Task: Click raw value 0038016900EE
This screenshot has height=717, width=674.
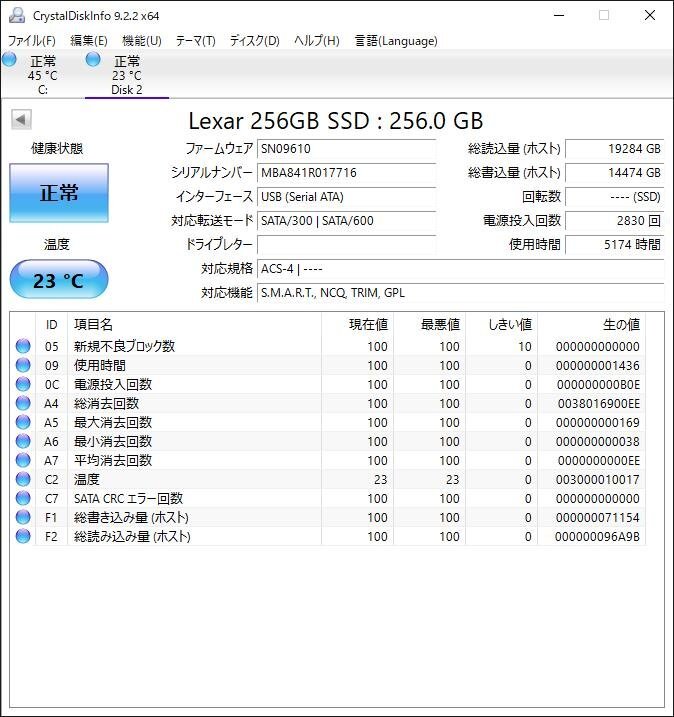Action: (x=599, y=404)
